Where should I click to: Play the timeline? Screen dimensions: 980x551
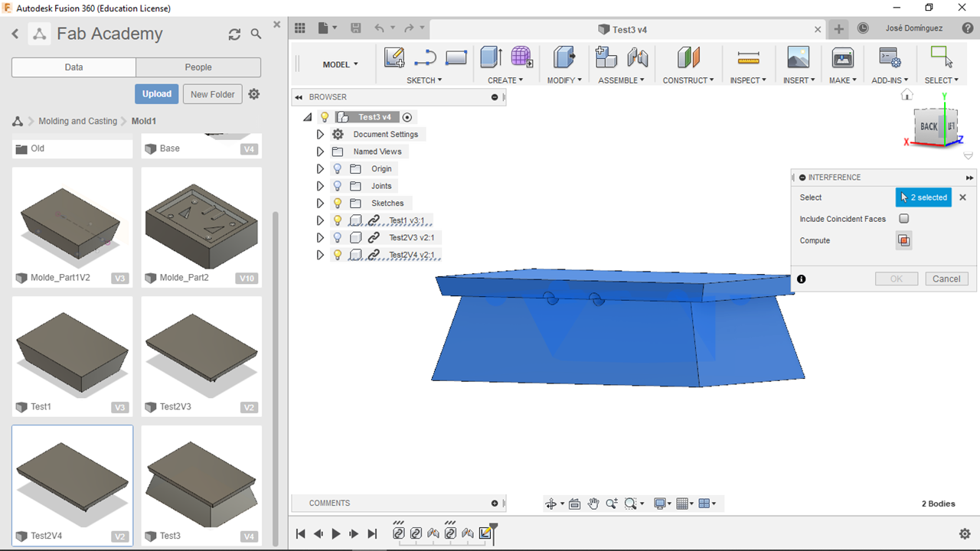point(336,533)
